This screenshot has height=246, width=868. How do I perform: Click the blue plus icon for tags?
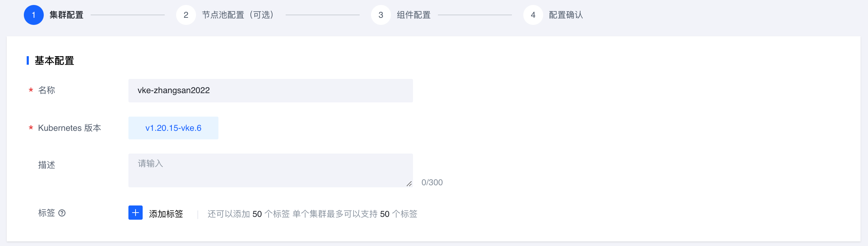tap(135, 213)
